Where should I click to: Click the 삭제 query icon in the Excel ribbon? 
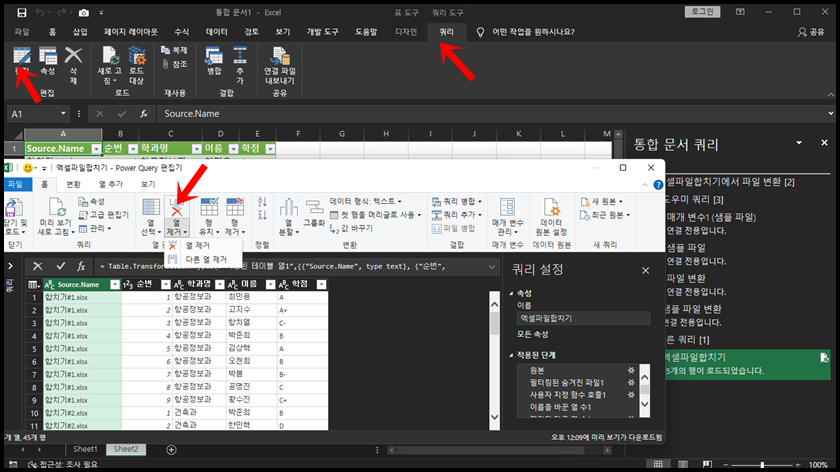73,65
